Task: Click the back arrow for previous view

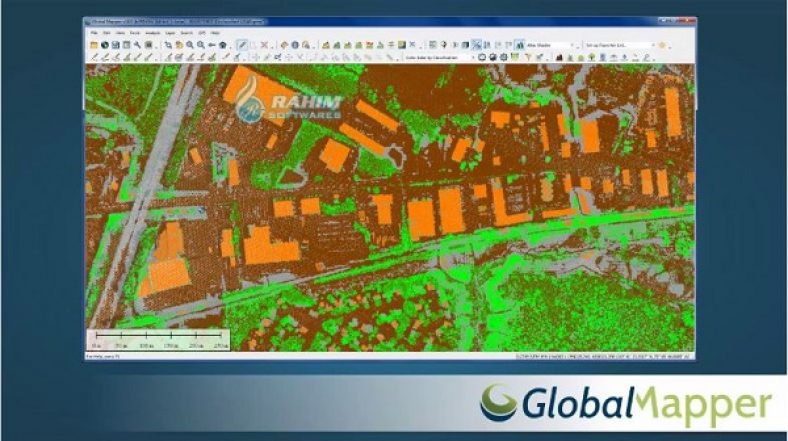Action: tap(212, 45)
